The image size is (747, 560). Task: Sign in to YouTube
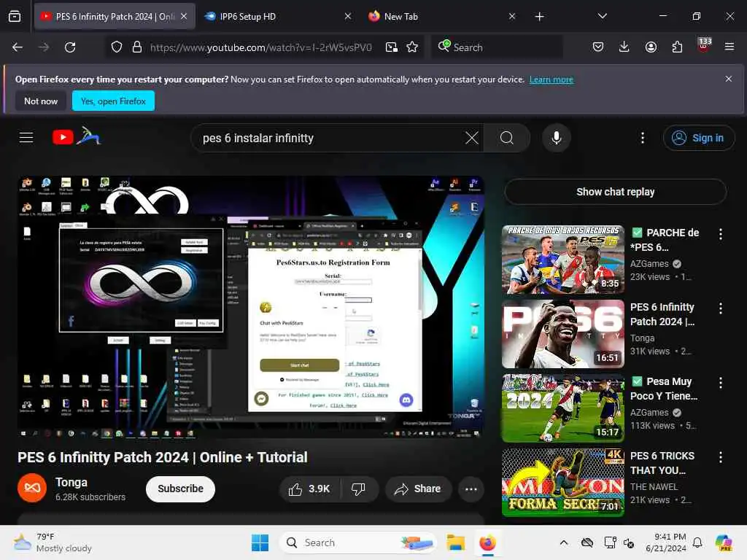[x=699, y=138]
